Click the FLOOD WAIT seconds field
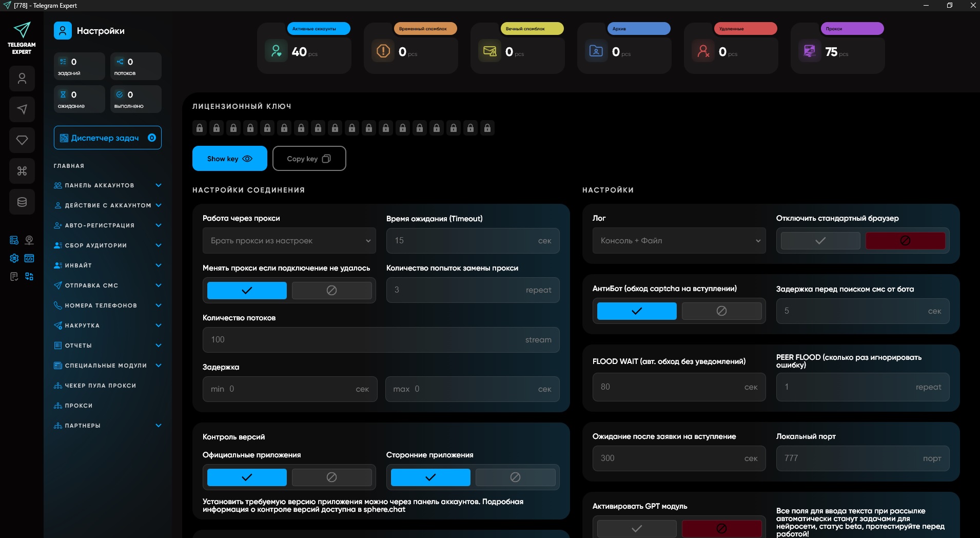This screenshot has height=538, width=980. (679, 387)
